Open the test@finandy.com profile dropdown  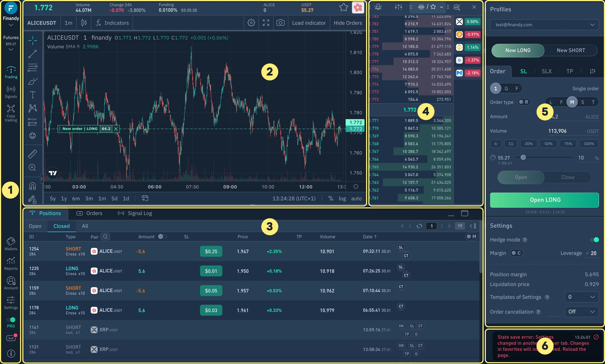tap(544, 25)
